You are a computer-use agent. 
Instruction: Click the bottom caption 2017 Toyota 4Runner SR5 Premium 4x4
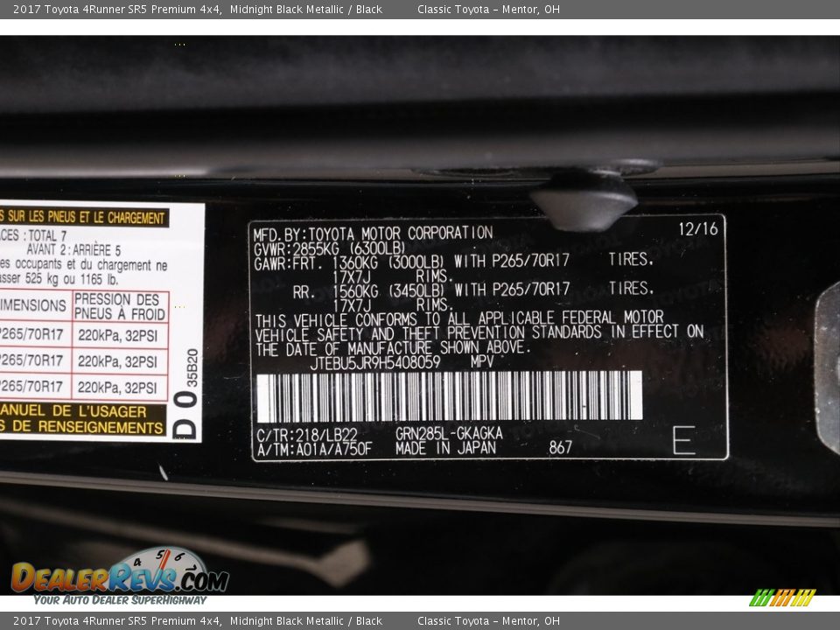pyautogui.click(x=117, y=621)
